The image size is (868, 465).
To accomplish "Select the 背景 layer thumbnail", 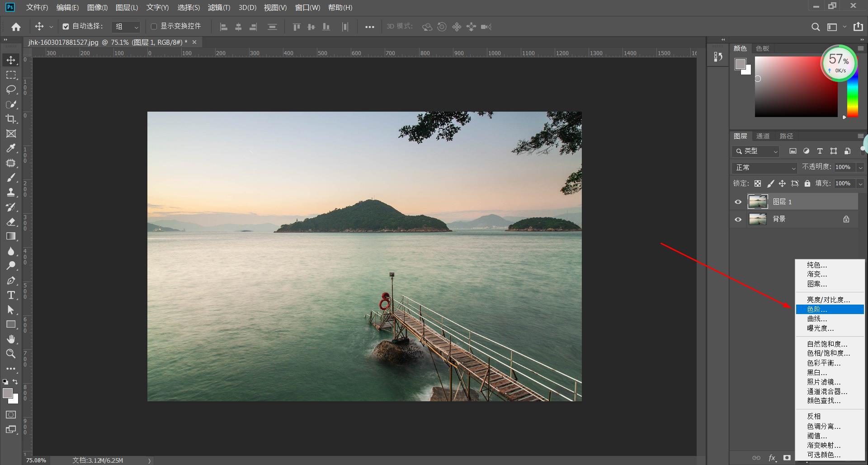I will tap(758, 219).
